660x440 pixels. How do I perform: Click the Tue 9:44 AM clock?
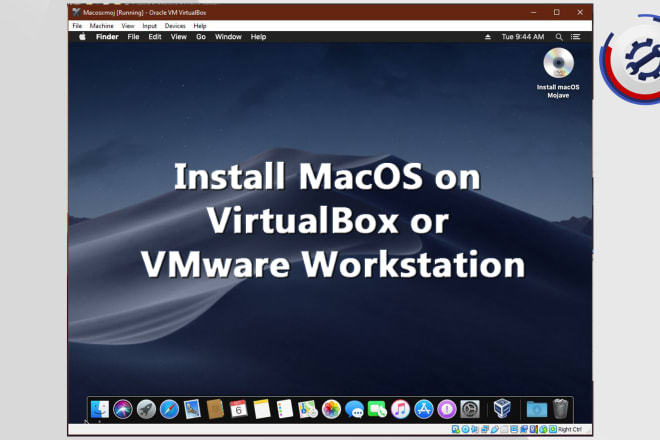pyautogui.click(x=523, y=37)
